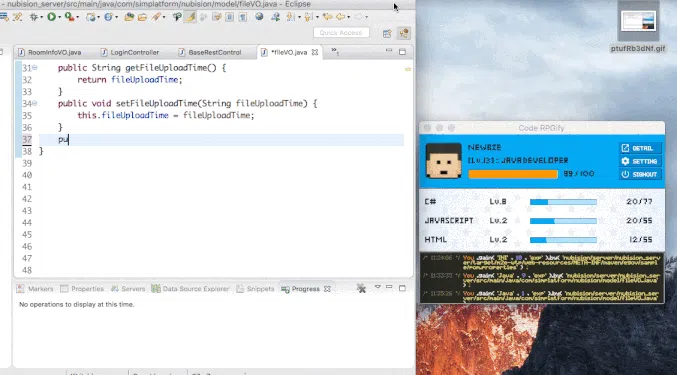Open the Run dropdown arrow
Viewport: 677px width, 375px height.
(x=59, y=17)
